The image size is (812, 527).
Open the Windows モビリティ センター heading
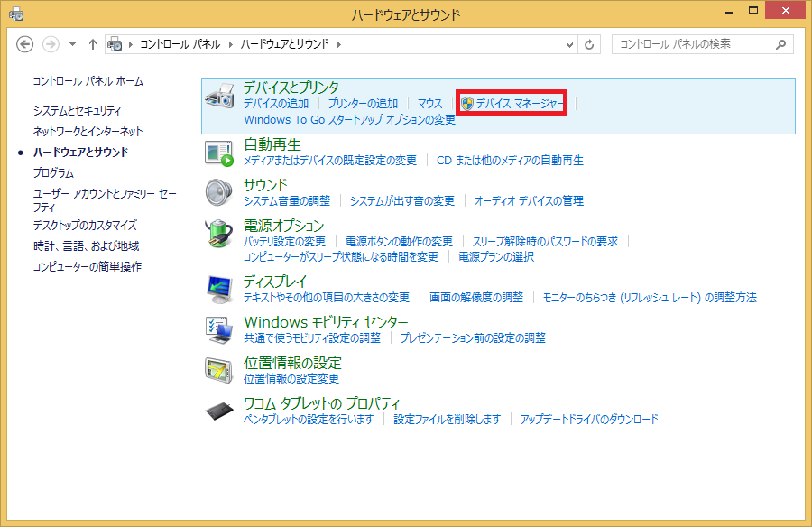(327, 322)
